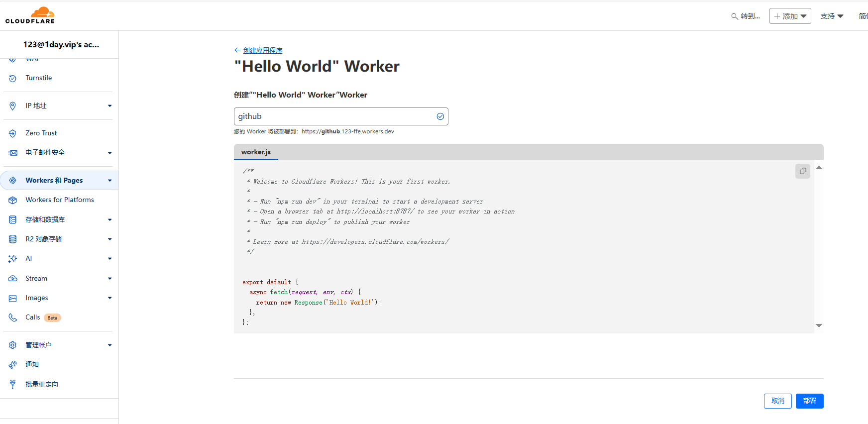Open 批量重定向 in the sidebar
868x424 pixels.
(42, 384)
